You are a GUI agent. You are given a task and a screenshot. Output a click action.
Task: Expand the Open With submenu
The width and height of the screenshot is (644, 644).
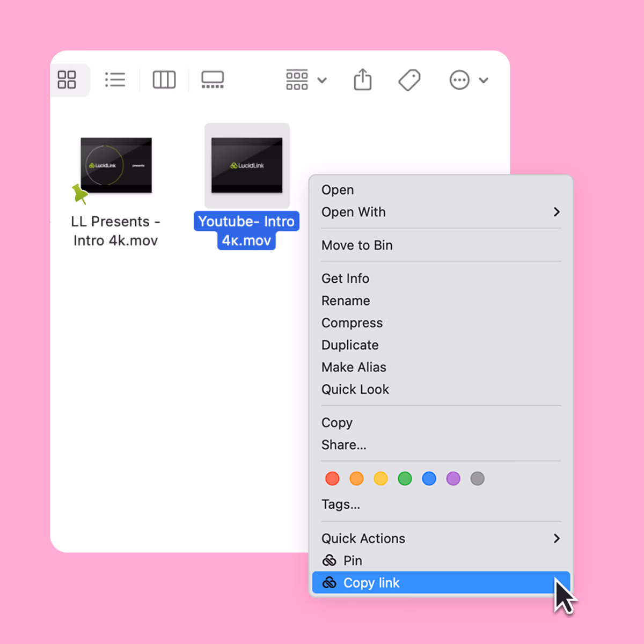tap(440, 212)
